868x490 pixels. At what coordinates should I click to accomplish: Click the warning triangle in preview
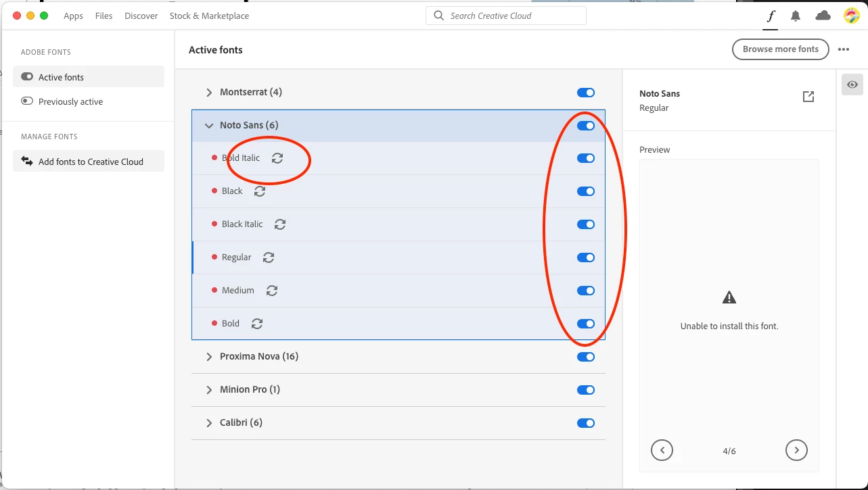pos(729,297)
